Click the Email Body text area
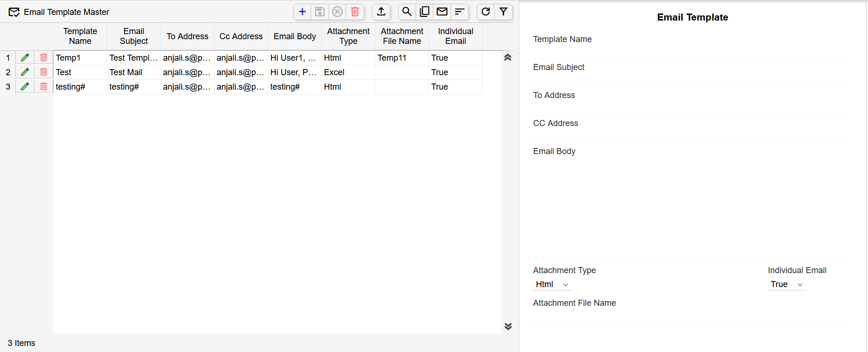This screenshot has width=868, height=352. (x=692, y=209)
